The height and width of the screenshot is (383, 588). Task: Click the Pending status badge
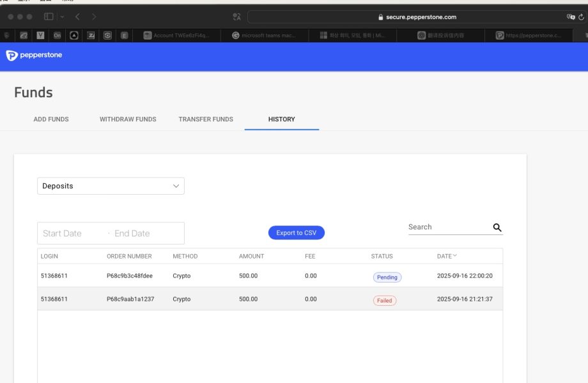pos(387,277)
